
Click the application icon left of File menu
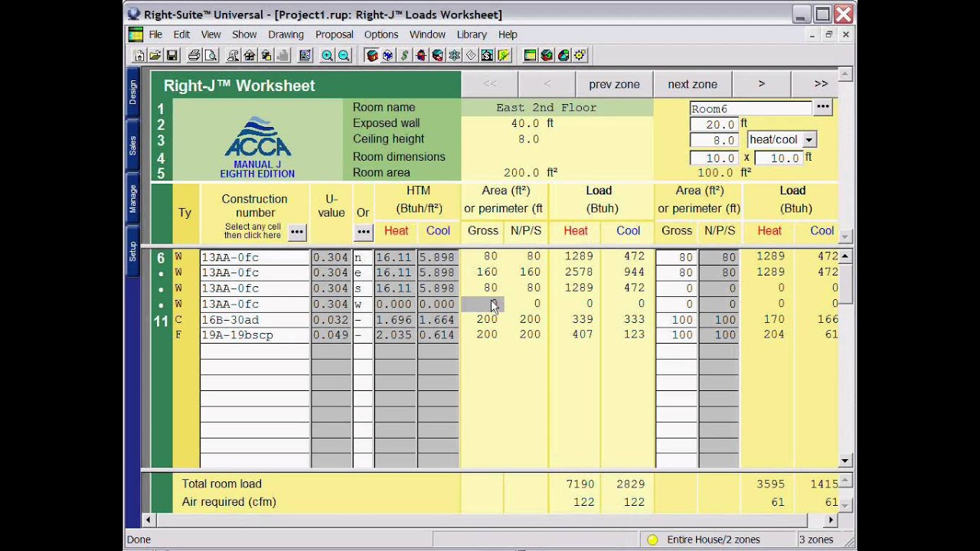[136, 34]
